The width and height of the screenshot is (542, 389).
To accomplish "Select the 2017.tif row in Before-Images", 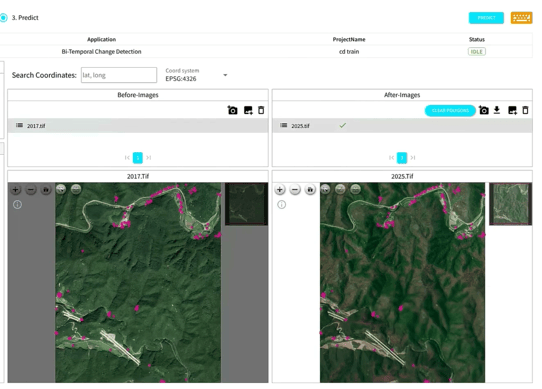I will coord(138,126).
